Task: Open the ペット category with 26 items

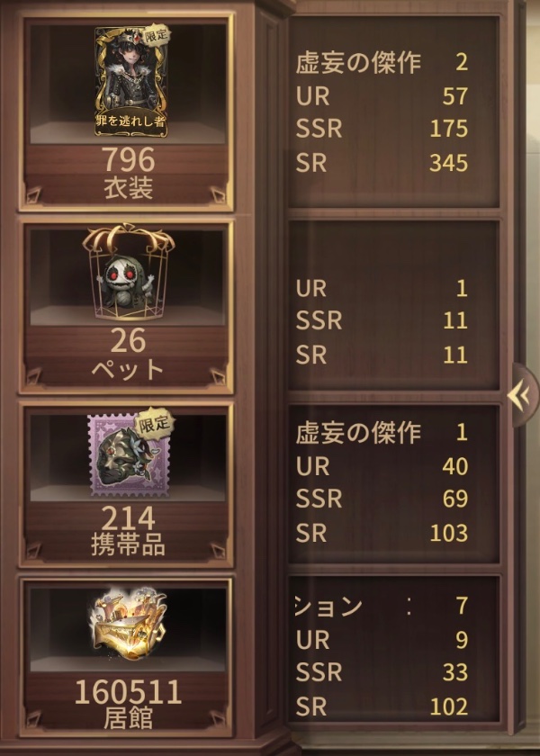Action: (x=127, y=307)
